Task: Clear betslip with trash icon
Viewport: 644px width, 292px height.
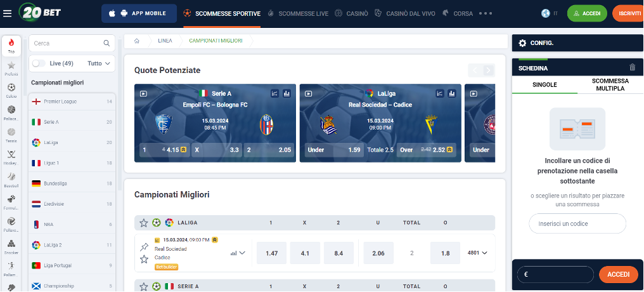Action: coord(633,67)
